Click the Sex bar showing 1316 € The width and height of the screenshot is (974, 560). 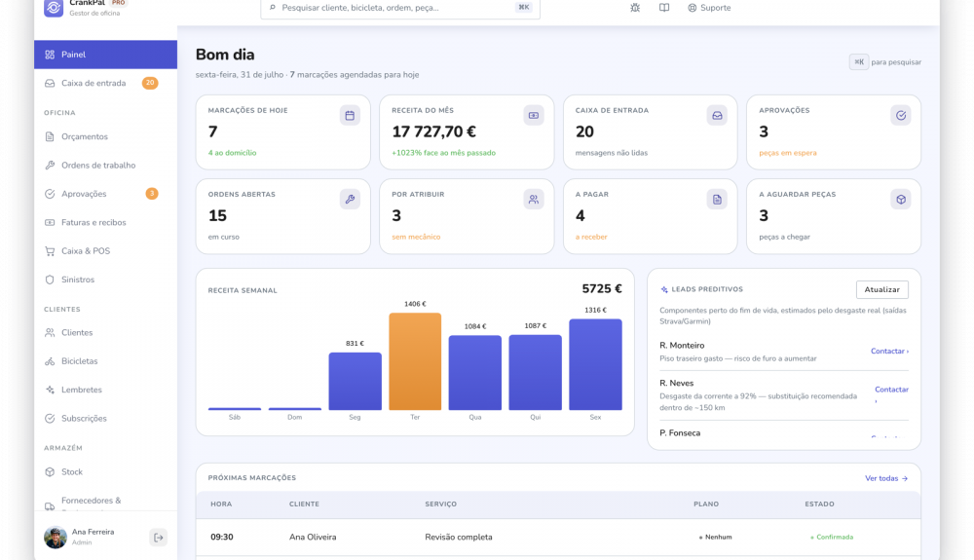pyautogui.click(x=595, y=364)
